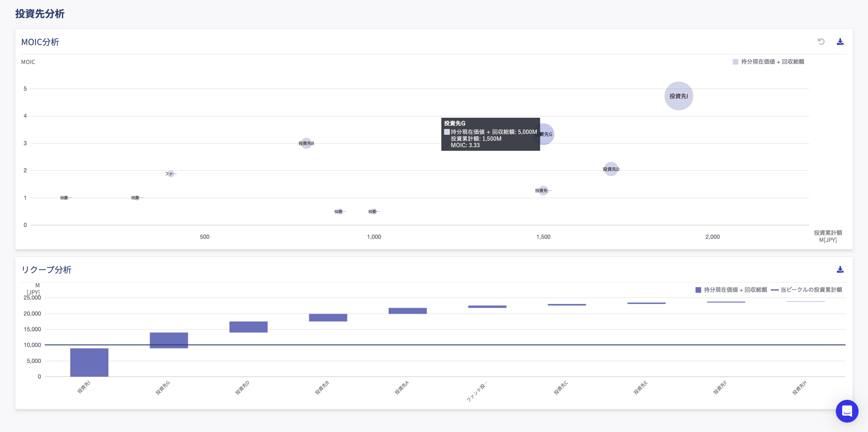The height and width of the screenshot is (432, 868).
Task: Click the 投資先D waterfall bar
Action: (248, 327)
